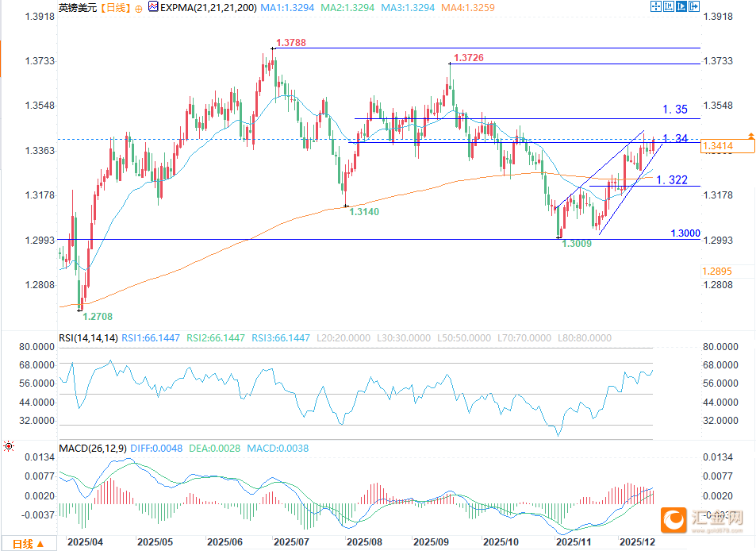Click the 【日线】 period label in title
Screen dimensions: 756x551
tap(116, 8)
